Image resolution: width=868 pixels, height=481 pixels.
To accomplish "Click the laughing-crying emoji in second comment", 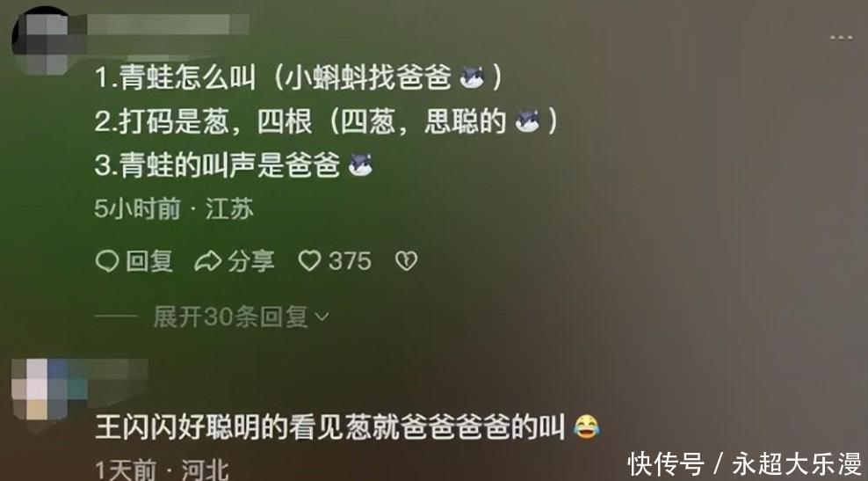I will pos(587,427).
